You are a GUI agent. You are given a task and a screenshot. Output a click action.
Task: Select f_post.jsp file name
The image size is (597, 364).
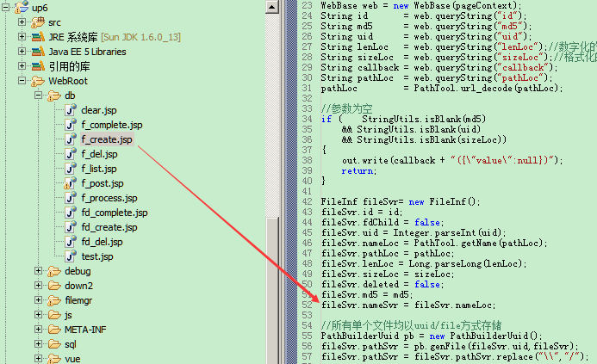(102, 183)
